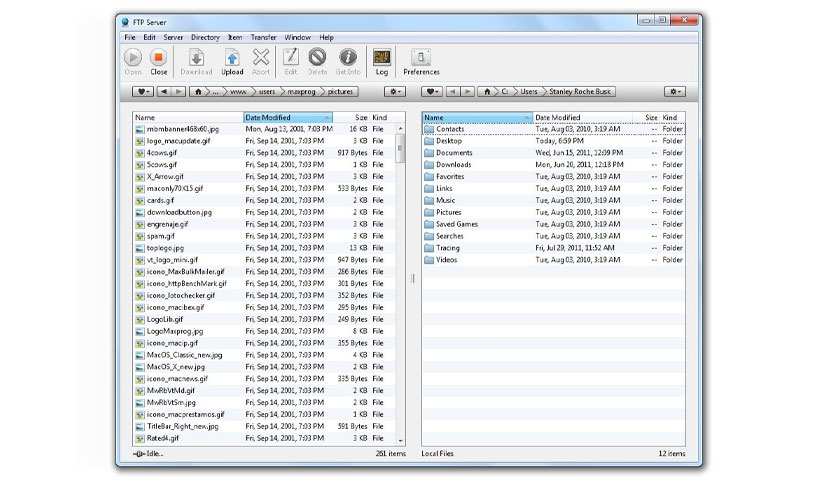
Task: Open the Transfer menu
Action: pos(263,37)
